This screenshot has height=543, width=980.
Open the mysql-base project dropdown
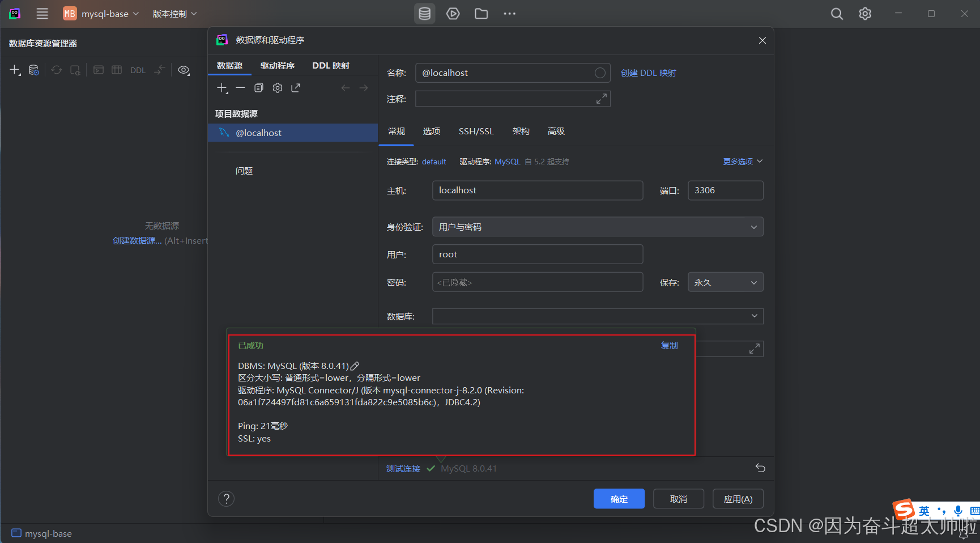click(x=101, y=14)
